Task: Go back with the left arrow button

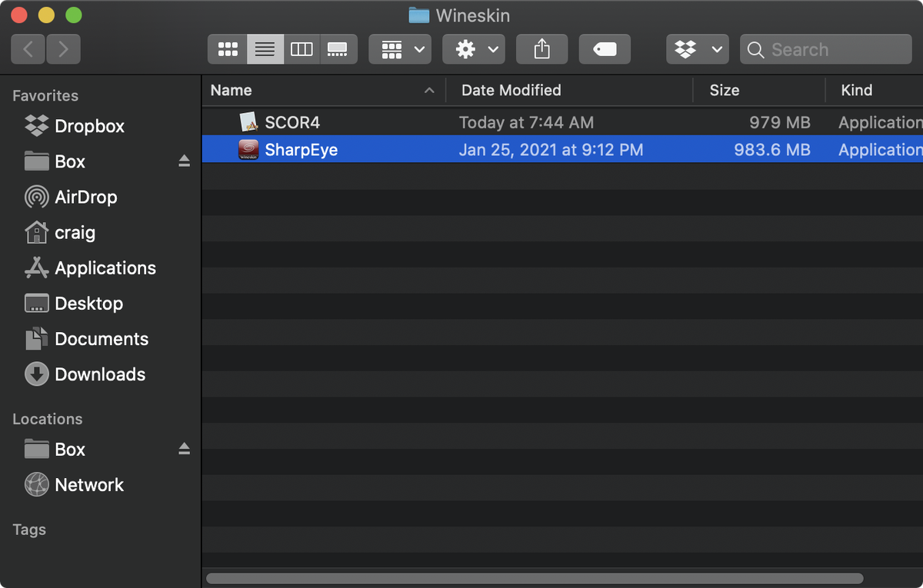Action: (x=28, y=50)
